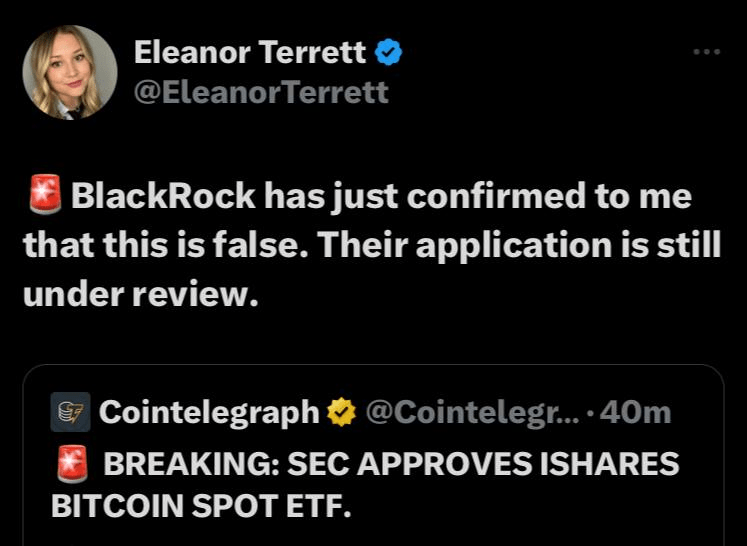Open the three-dot more options menu
747x546 pixels.
click(x=707, y=51)
